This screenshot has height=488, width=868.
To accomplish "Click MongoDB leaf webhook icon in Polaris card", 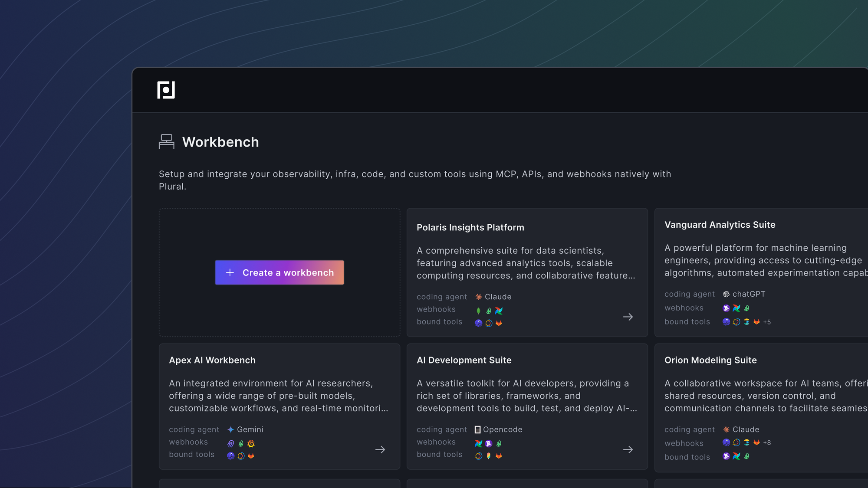I will point(478,311).
